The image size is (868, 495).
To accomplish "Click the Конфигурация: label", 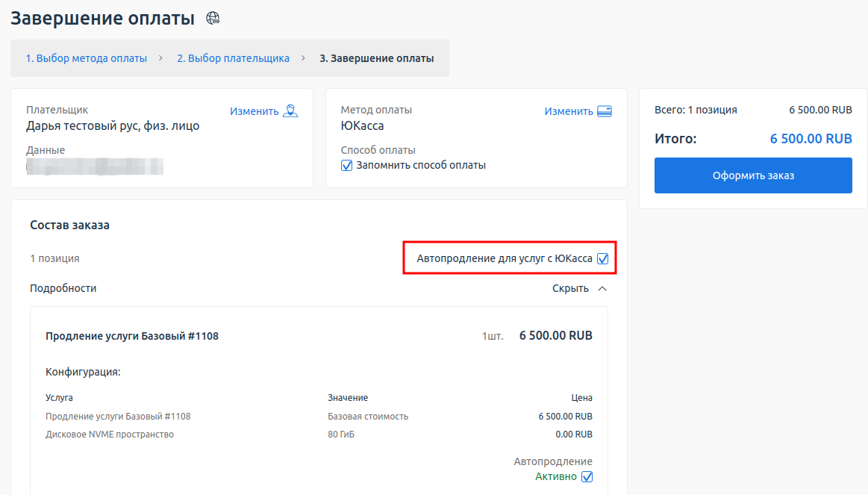I will (x=83, y=372).
